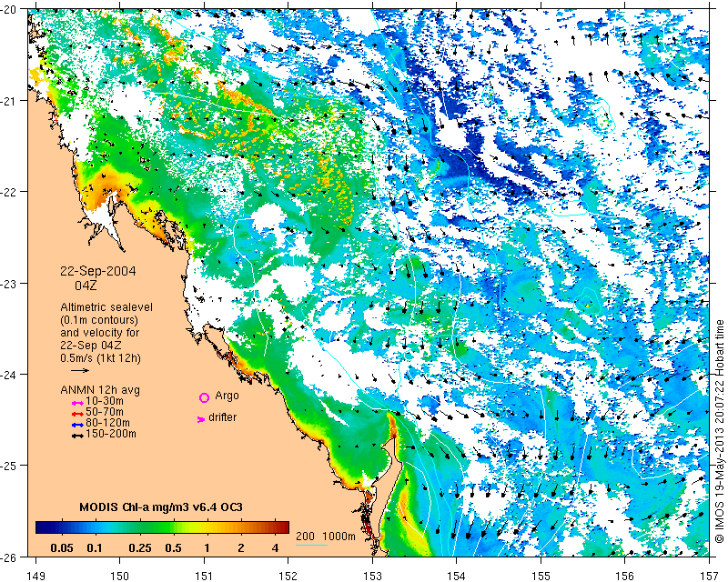Image resolution: width=728 pixels, height=582 pixels.
Task: Click the '157' longitude axis label
Action: [x=710, y=576]
